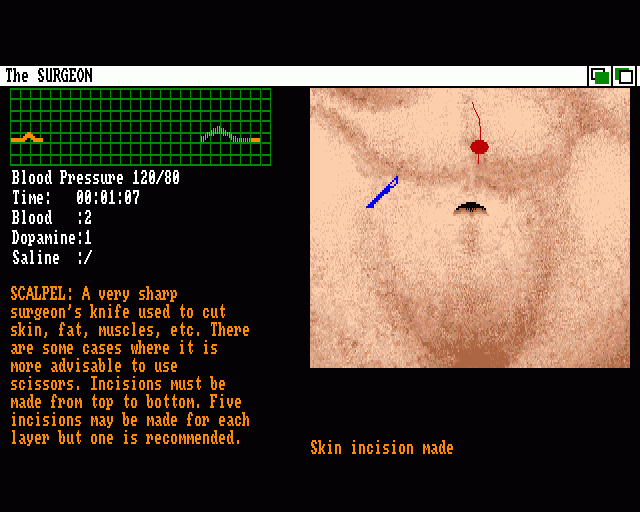The image size is (640, 512).
Task: Click the patient's navel
Action: click(x=470, y=208)
